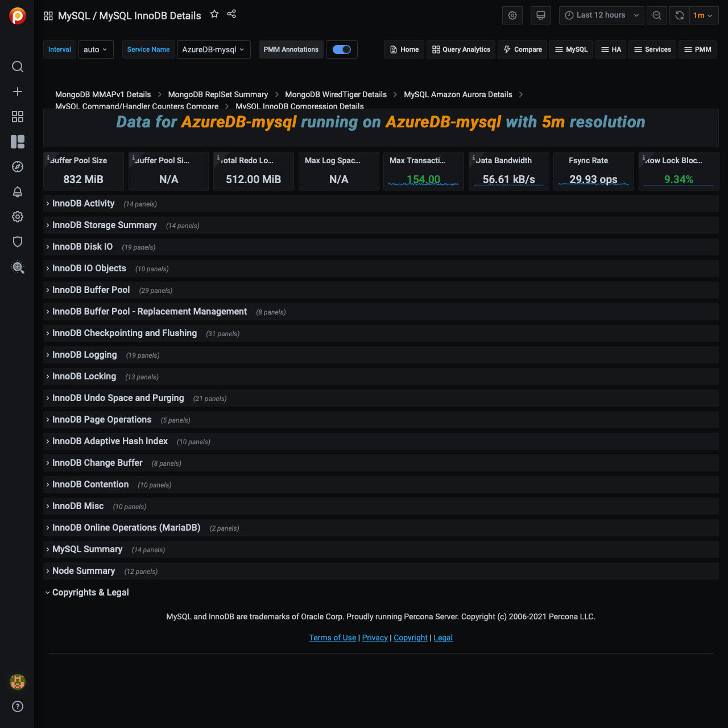Refresh the dashboard now
The image size is (728, 728).
[x=680, y=15]
